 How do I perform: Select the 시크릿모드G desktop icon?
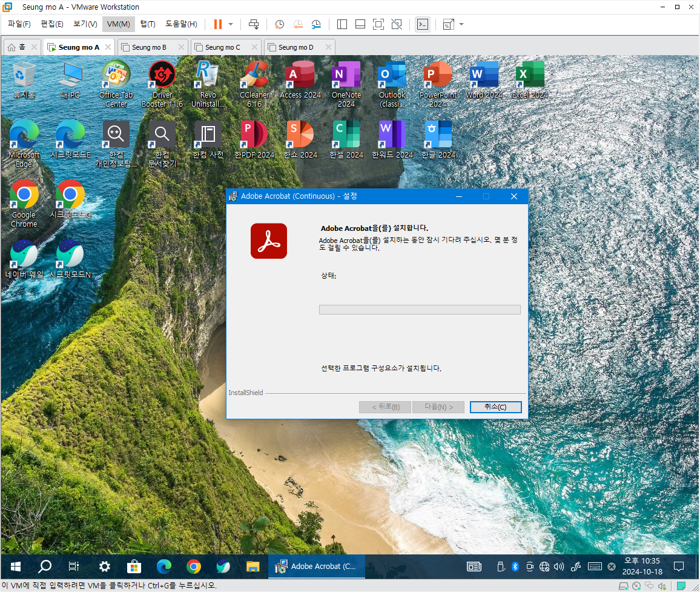[x=70, y=199]
